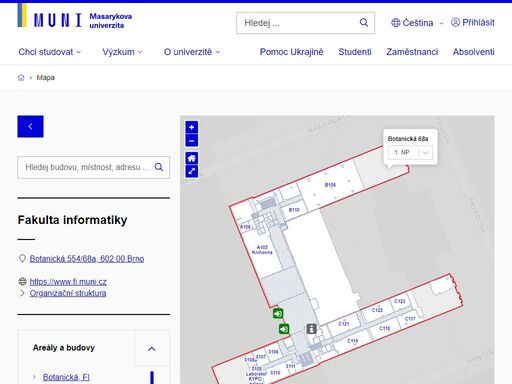Screen dimensions: 512x384
Task: Toggle fullscreen map view
Action: [x=192, y=171]
